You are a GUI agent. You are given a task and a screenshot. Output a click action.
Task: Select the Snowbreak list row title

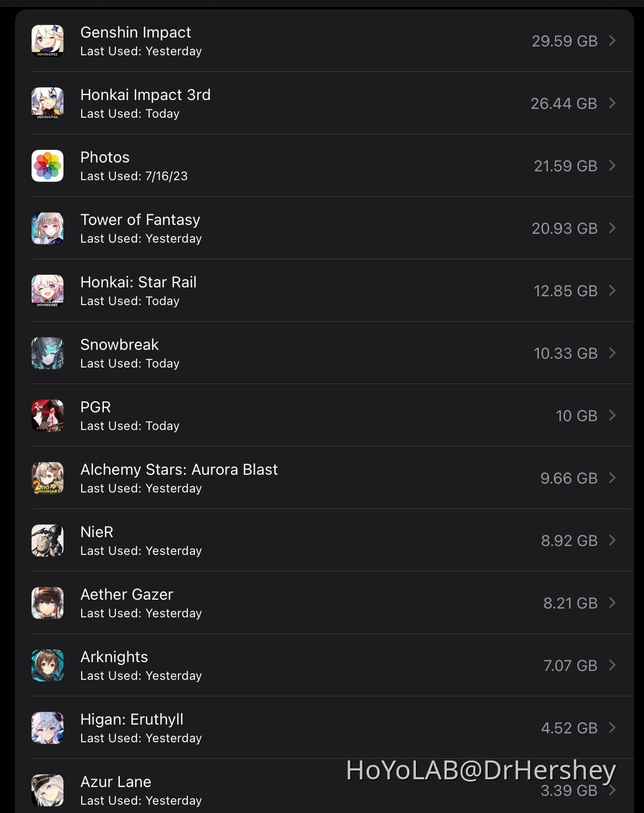point(119,345)
